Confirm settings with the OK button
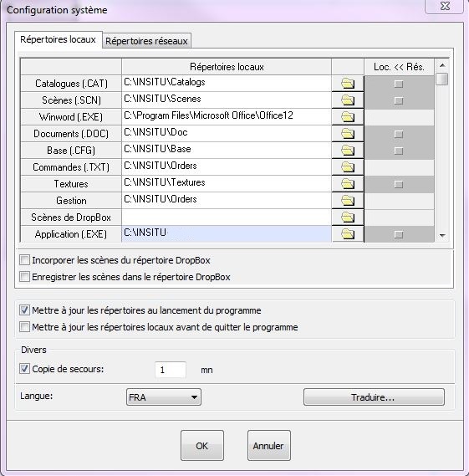The image size is (469, 476). click(x=202, y=445)
